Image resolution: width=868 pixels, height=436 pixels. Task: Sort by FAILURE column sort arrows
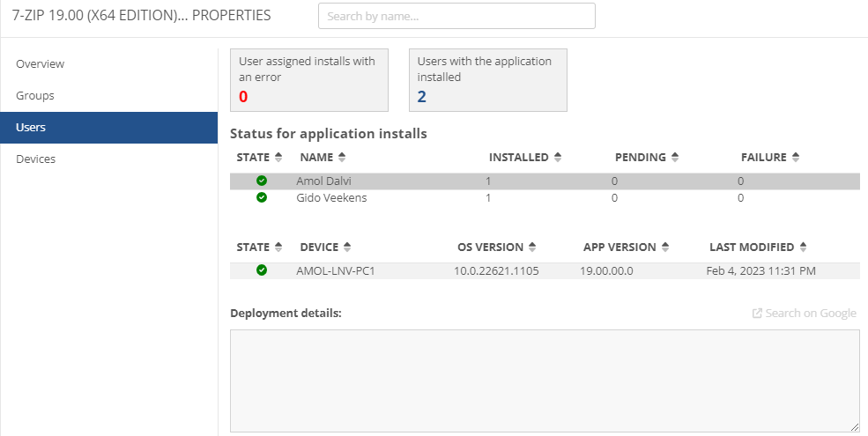click(796, 157)
